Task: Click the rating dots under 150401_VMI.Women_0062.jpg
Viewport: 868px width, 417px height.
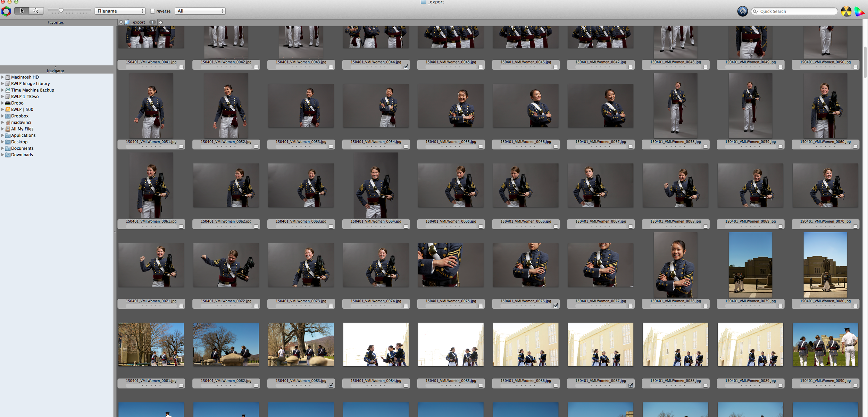Action: (226, 226)
